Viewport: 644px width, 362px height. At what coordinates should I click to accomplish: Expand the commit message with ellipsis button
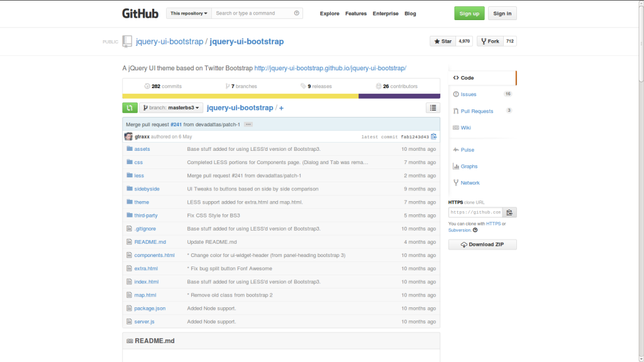click(x=248, y=124)
